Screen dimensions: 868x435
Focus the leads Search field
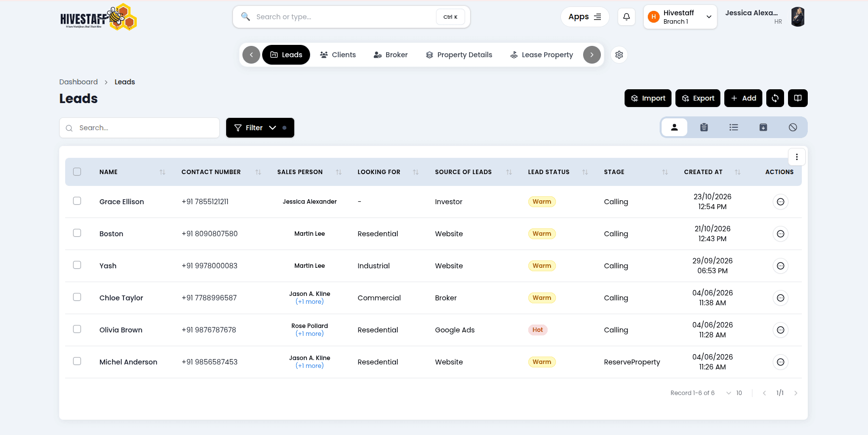139,128
